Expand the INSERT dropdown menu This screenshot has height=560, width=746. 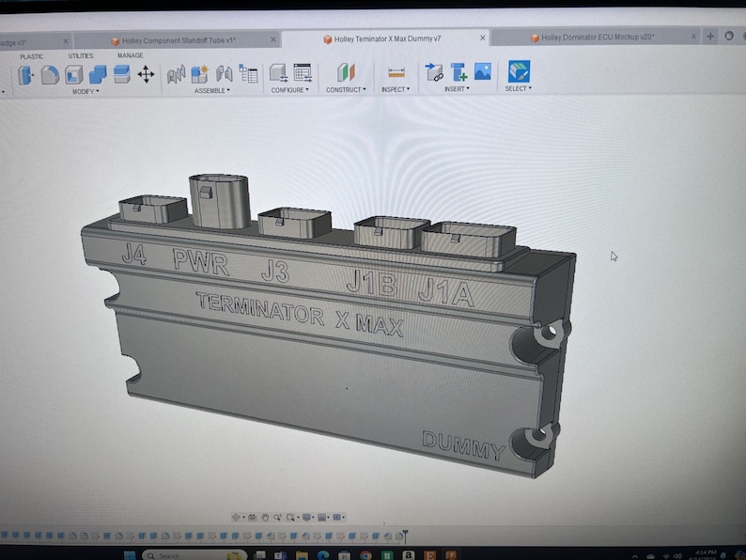457,88
